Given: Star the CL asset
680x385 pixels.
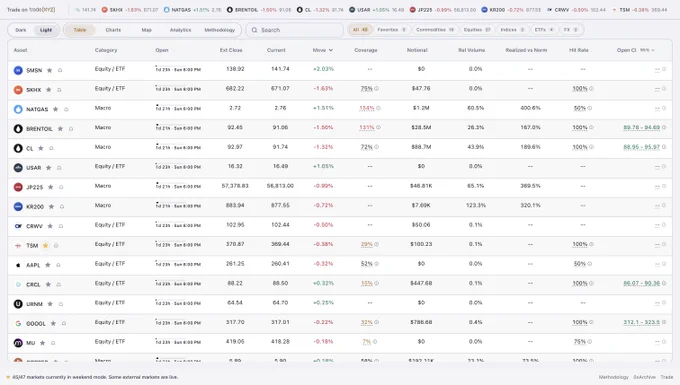Looking at the screenshot, I should click(x=41, y=148).
